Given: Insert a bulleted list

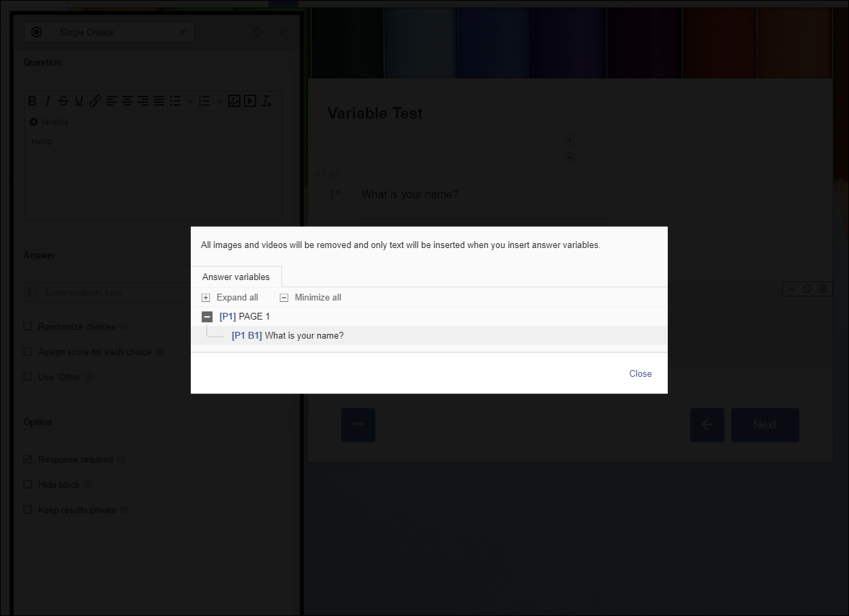Looking at the screenshot, I should (175, 101).
